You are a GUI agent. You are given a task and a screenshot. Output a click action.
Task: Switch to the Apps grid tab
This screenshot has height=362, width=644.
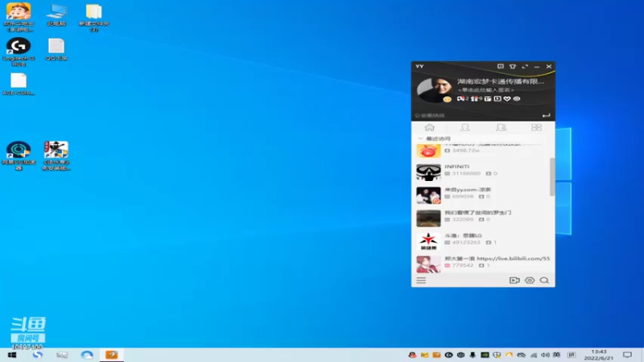536,127
